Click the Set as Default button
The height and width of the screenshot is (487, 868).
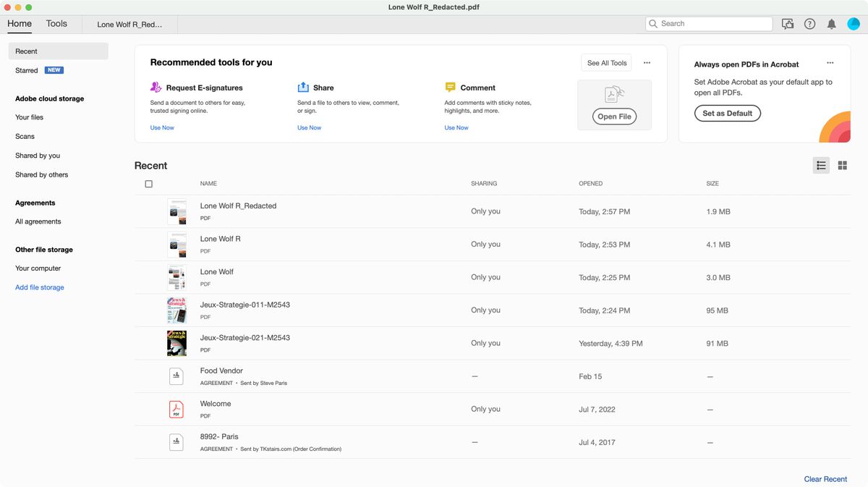pos(728,113)
